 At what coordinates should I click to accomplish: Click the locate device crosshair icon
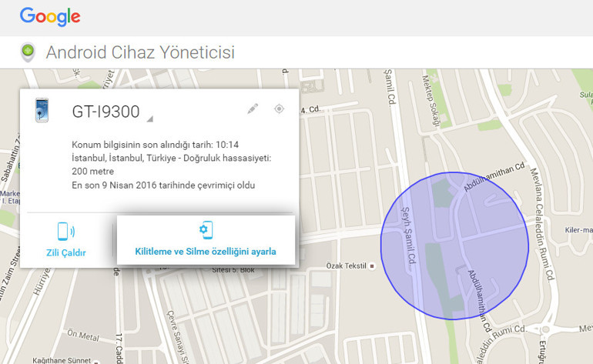click(279, 109)
